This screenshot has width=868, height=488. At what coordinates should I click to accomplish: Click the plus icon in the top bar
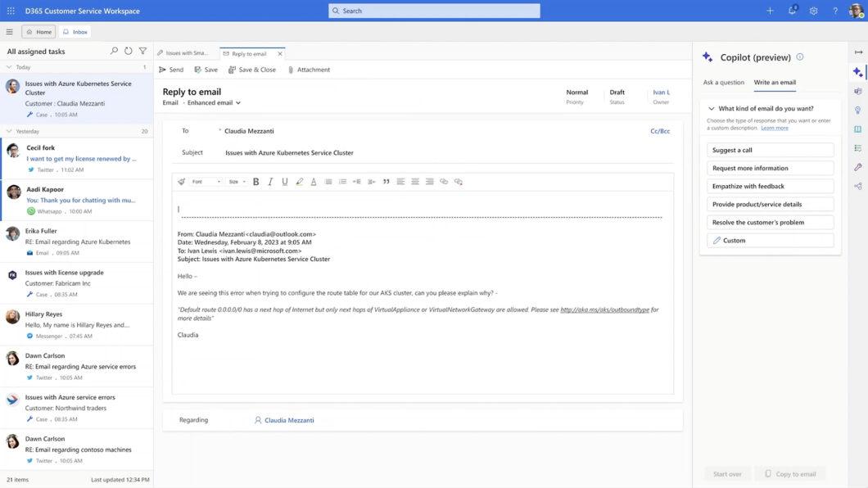pos(770,11)
